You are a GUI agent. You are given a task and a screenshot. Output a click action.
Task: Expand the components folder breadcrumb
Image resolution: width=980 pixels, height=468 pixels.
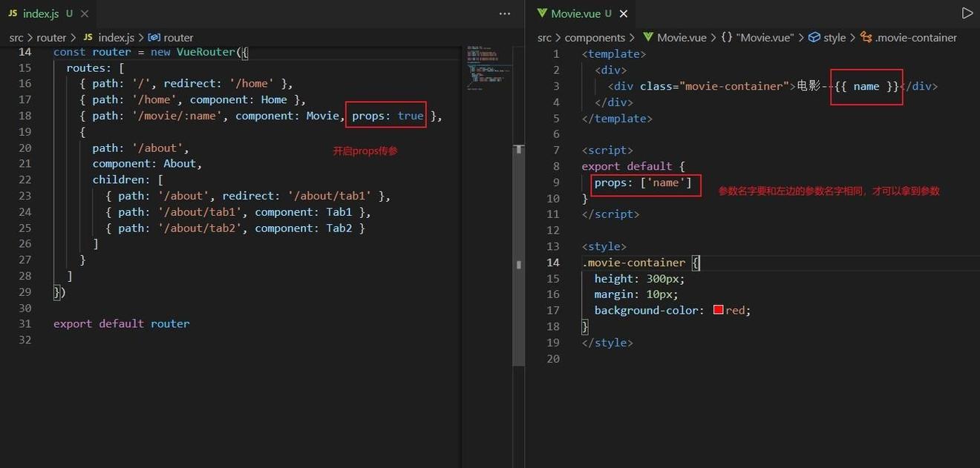tap(595, 37)
